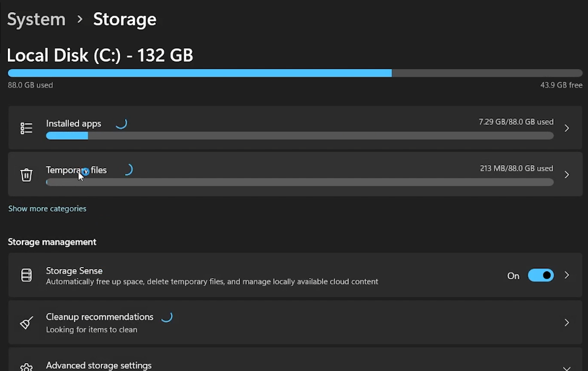Click loading spinner beside Cleanup recommendations
This screenshot has height=371, width=588.
pos(167,317)
